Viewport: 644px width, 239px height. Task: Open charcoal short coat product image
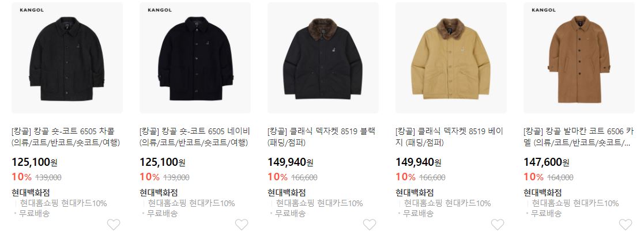67,58
